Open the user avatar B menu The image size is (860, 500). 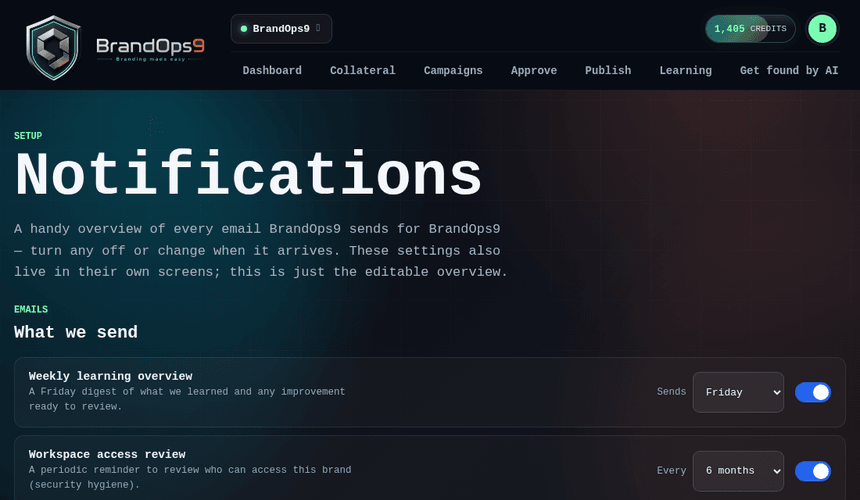822,29
